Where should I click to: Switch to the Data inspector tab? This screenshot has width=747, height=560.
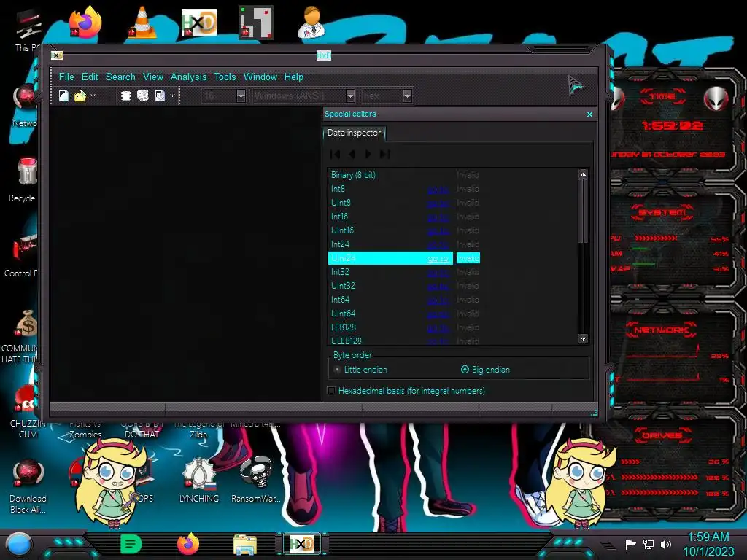tap(354, 133)
